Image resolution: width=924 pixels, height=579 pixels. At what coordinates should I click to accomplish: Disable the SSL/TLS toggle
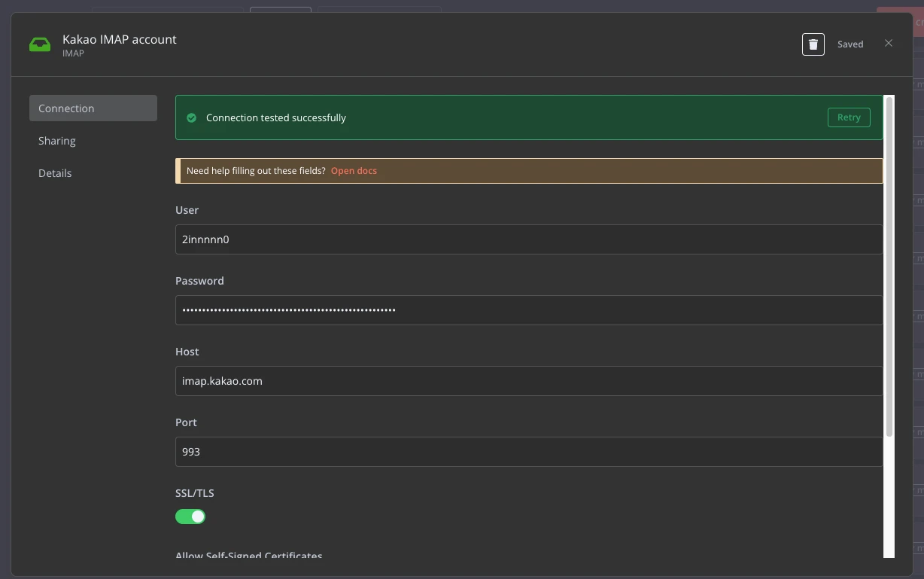tap(190, 517)
